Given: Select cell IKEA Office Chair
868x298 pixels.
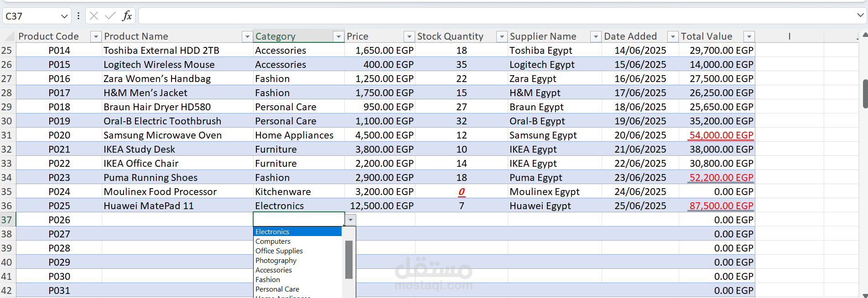Looking at the screenshot, I should tap(177, 164).
